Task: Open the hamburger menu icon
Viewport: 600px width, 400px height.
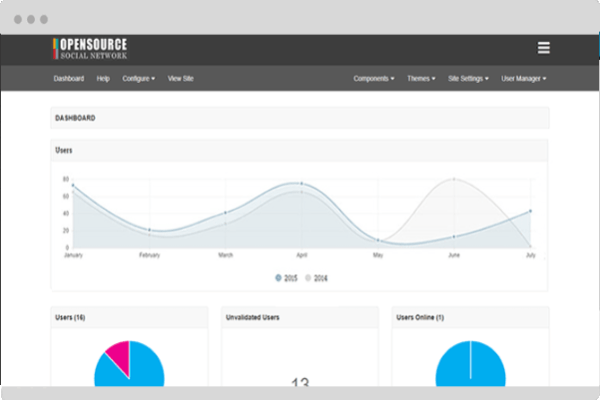Action: (x=543, y=48)
